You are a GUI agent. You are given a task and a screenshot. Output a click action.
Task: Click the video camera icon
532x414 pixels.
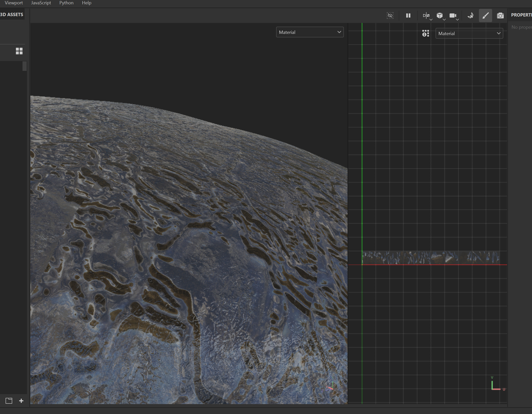pos(452,15)
